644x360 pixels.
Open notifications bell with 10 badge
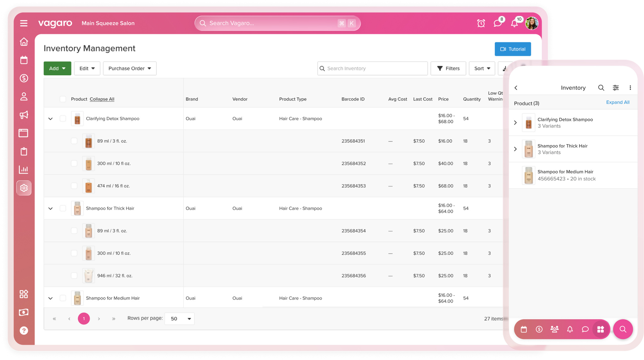(x=515, y=23)
